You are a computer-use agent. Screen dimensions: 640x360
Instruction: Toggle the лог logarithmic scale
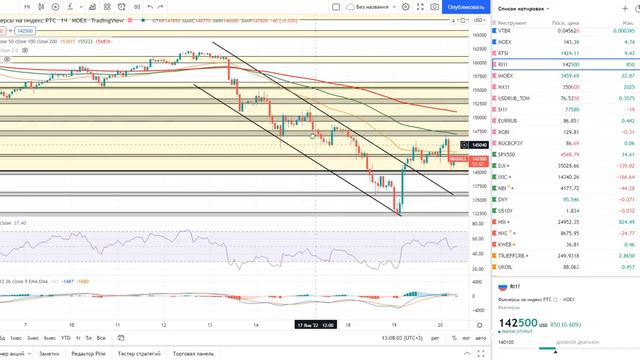[x=466, y=338]
